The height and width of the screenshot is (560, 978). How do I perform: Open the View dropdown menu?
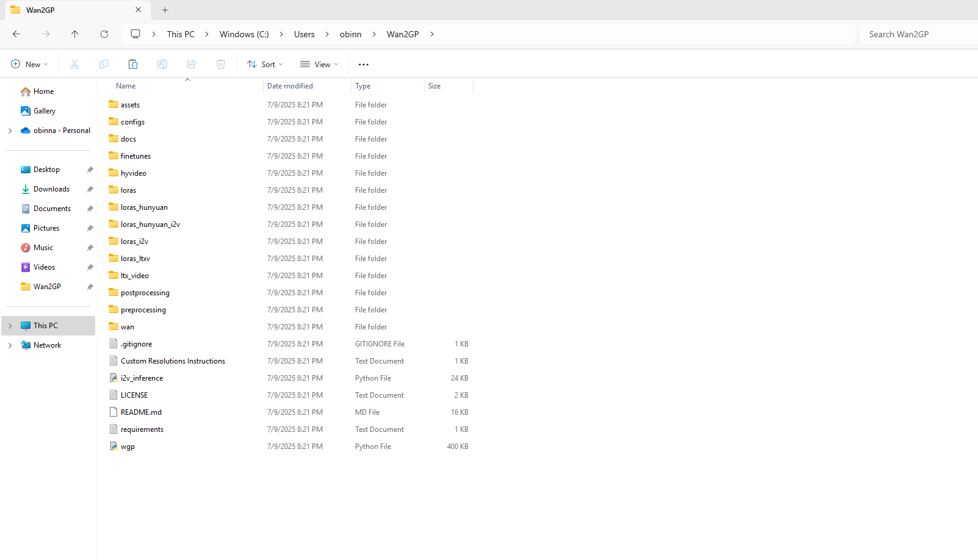tap(319, 64)
